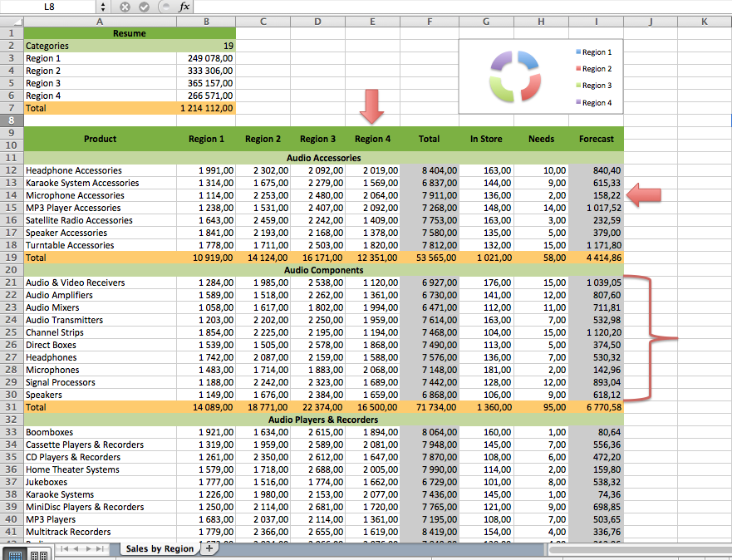
Task: Click the confirm entry checkmark icon
Action: pyautogui.click(x=143, y=7)
